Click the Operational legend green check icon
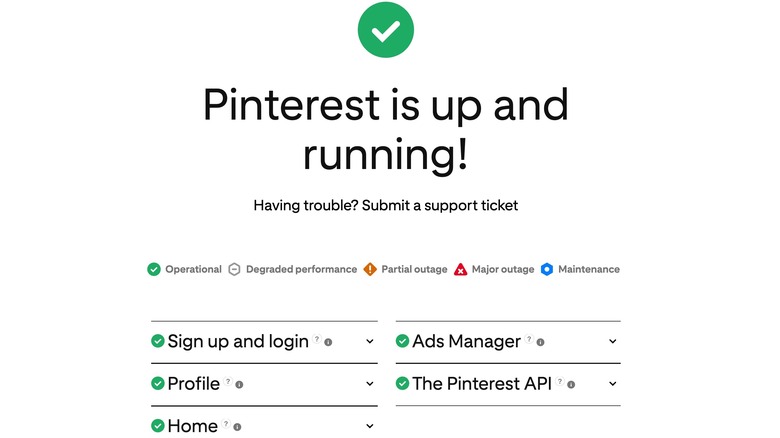This screenshot has height=438, width=780. [154, 269]
